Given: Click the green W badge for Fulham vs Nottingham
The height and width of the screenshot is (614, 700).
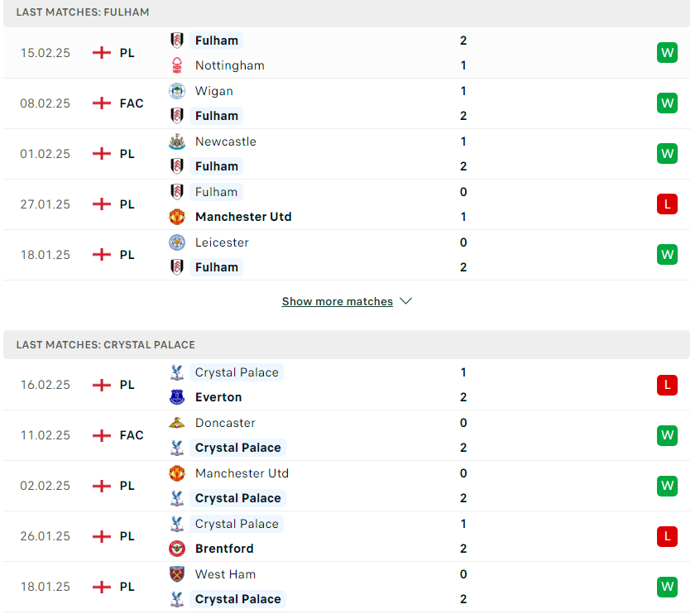Looking at the screenshot, I should tap(667, 53).
